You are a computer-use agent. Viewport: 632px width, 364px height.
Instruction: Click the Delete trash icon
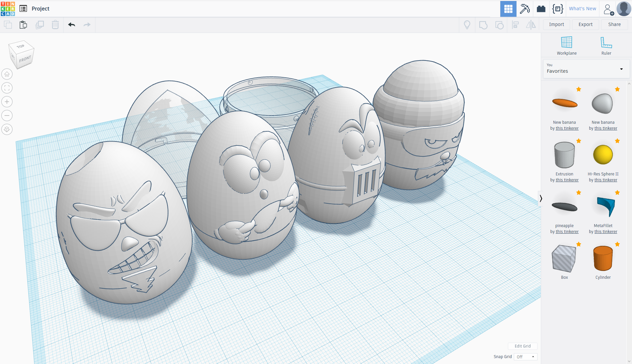[x=55, y=25]
